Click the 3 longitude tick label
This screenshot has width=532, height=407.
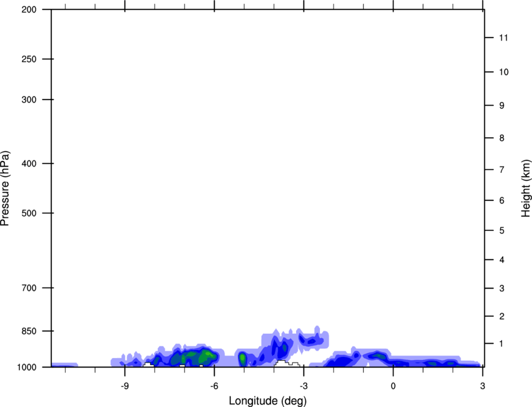click(483, 386)
